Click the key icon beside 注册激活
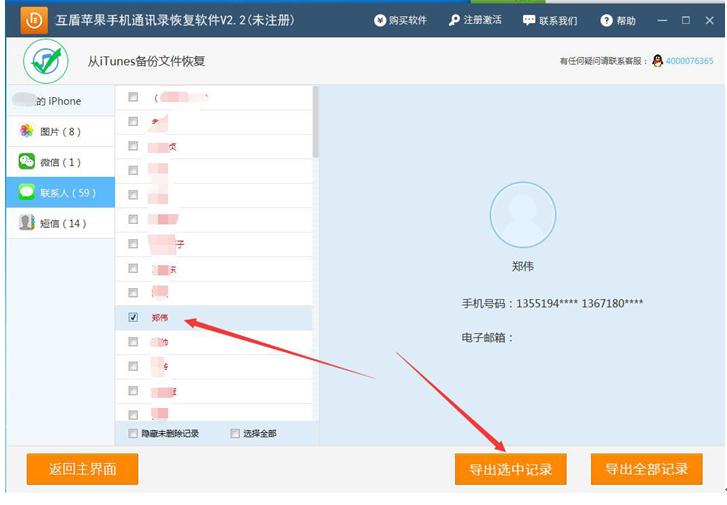727x505 pixels. (x=454, y=20)
